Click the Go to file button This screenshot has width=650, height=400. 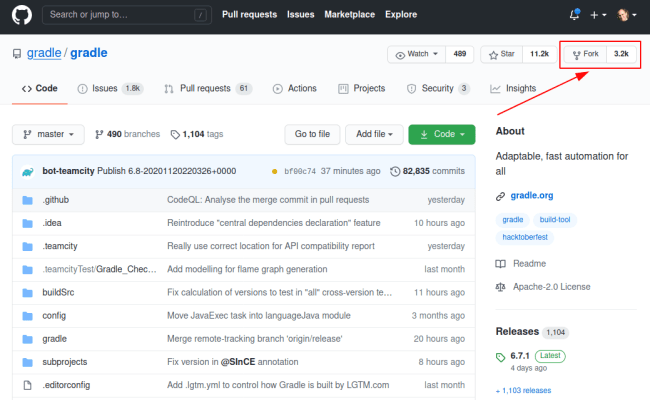(x=312, y=134)
